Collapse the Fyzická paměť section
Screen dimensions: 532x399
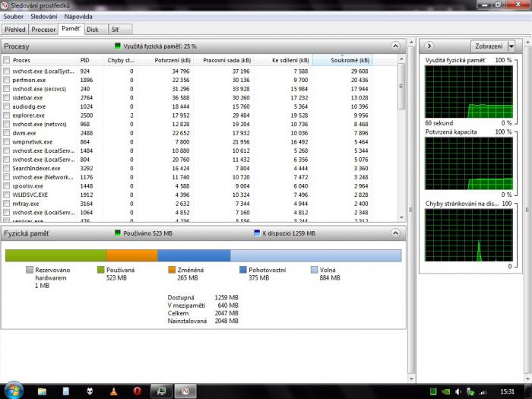pos(394,234)
